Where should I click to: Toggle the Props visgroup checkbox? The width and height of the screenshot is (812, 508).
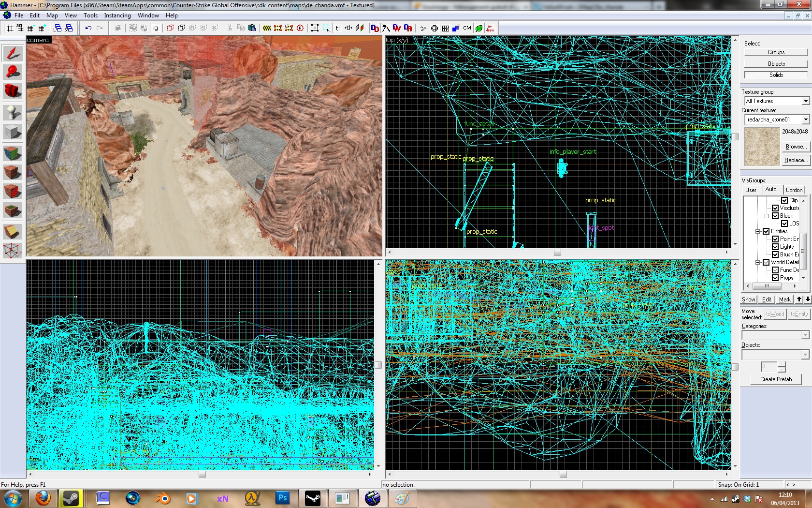coord(775,278)
